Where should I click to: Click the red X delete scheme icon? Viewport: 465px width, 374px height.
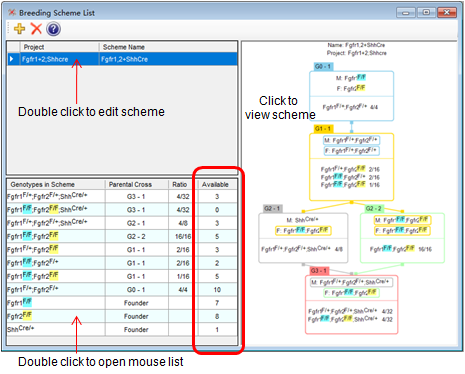pos(36,29)
